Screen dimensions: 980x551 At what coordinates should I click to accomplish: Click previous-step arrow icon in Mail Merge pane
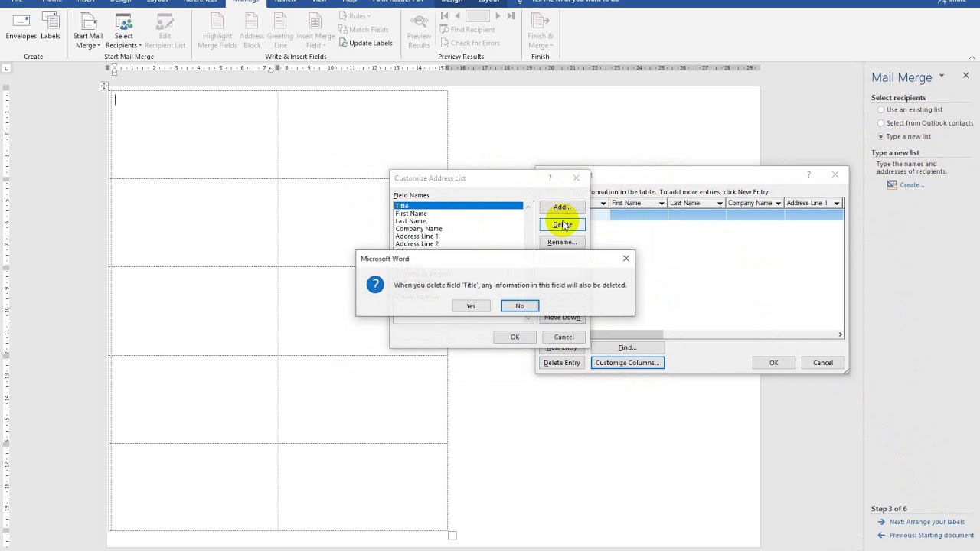[x=881, y=536]
